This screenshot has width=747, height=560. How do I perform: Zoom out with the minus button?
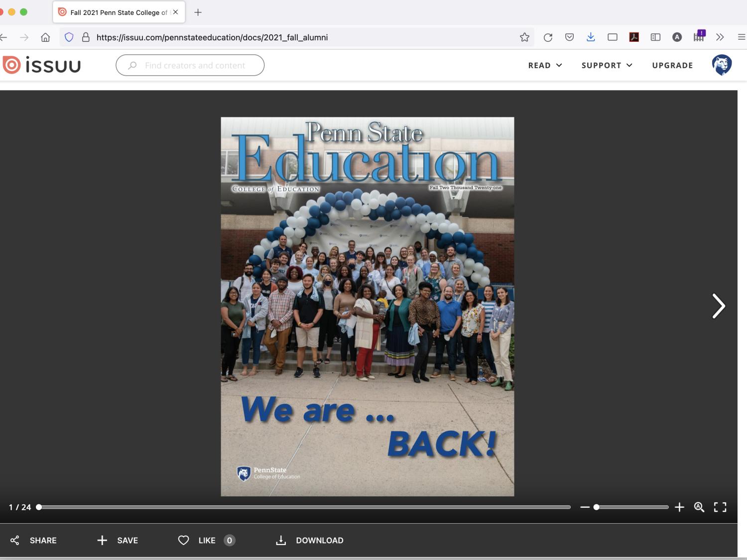pos(585,507)
